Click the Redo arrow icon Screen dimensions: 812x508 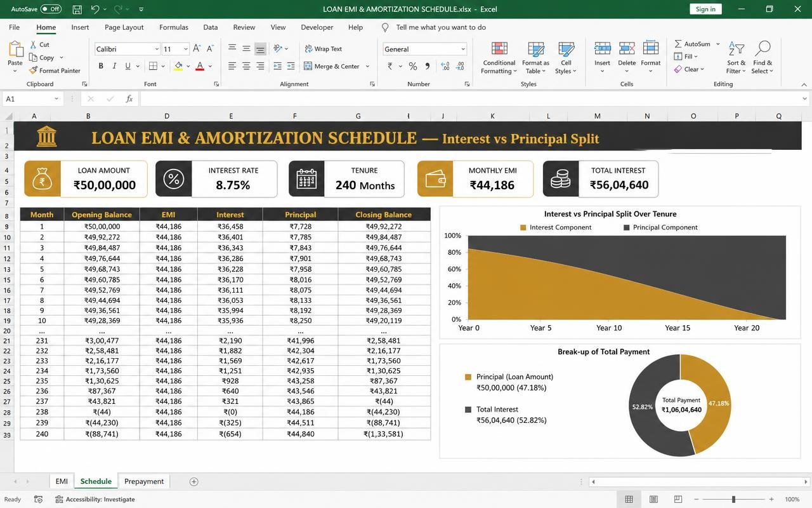(118, 9)
